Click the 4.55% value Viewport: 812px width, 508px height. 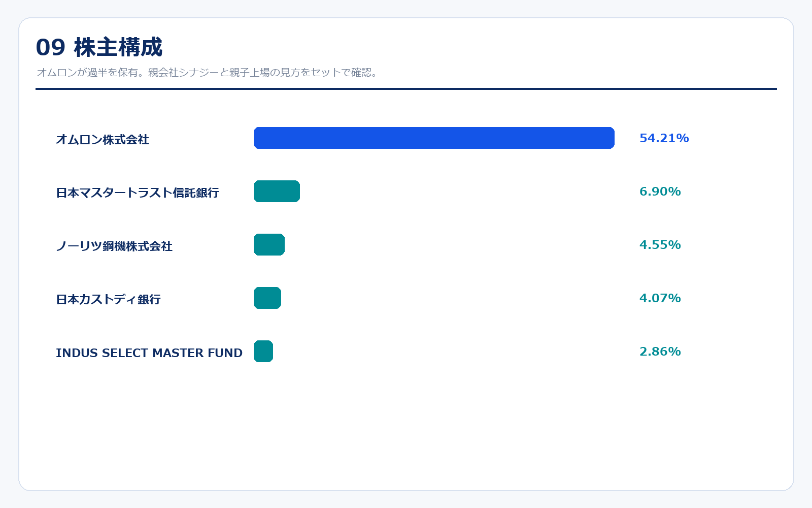660,245
